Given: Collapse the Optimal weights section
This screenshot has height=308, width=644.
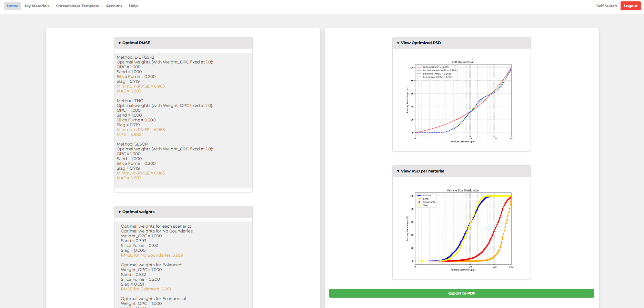Looking at the screenshot, I should click(x=138, y=212).
